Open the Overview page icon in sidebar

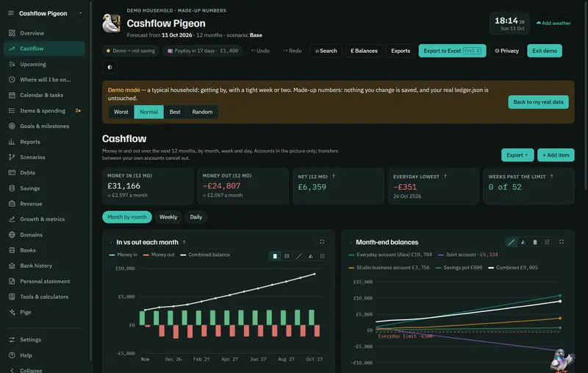(12, 33)
